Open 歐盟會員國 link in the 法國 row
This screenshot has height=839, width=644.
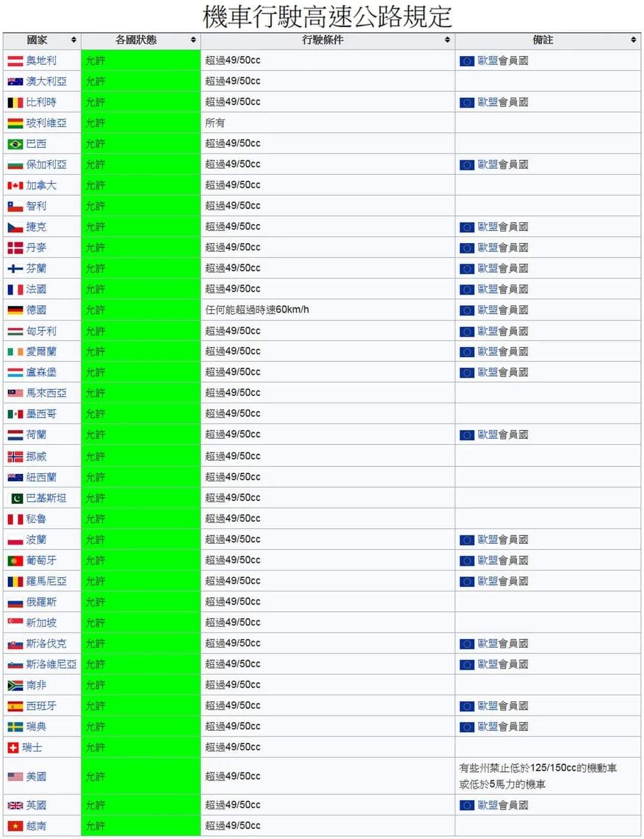click(503, 289)
